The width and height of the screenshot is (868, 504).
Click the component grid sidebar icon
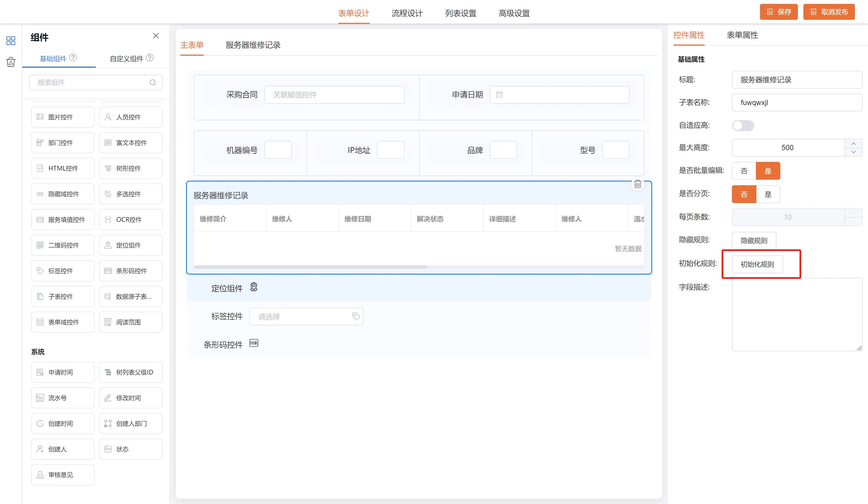point(11,41)
